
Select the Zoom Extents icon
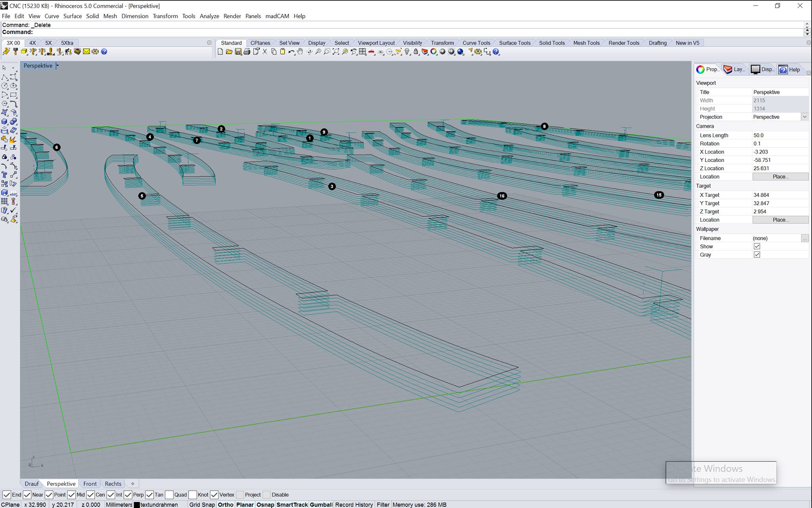point(336,52)
